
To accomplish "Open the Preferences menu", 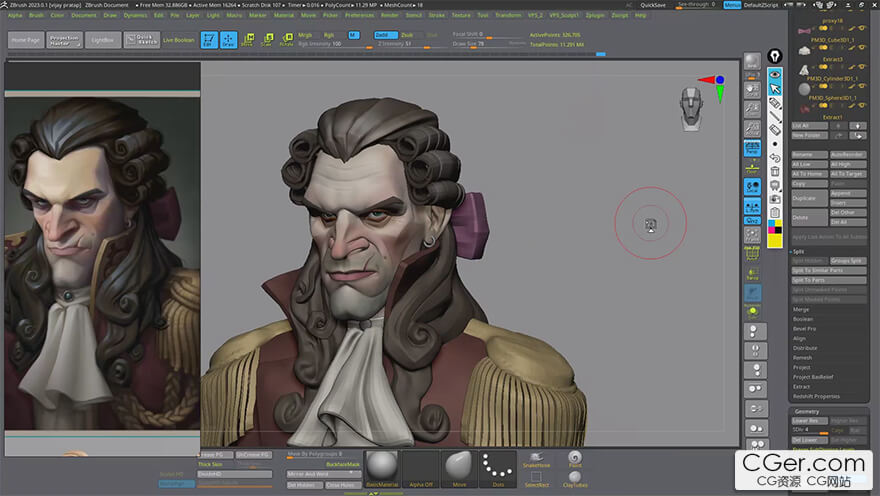I will pyautogui.click(x=359, y=15).
